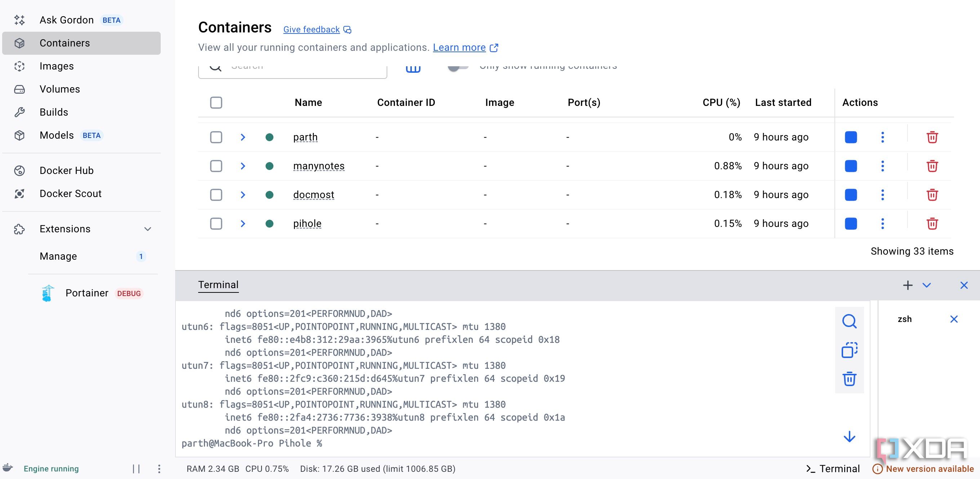Check the docmost container checkbox
The width and height of the screenshot is (980, 479).
coord(216,194)
